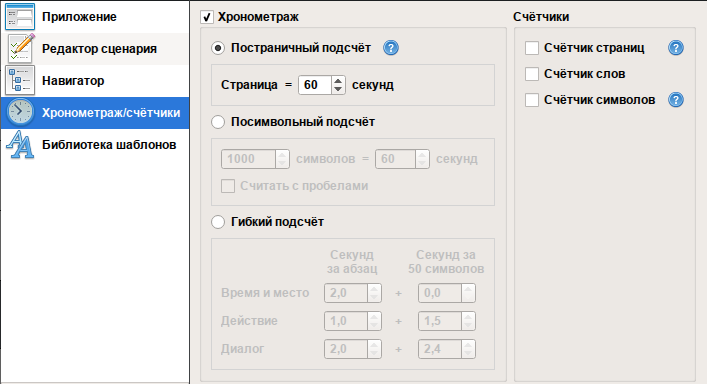707x384 pixels.
Task: Select Постраничный подсчёт radio button
Action: (x=218, y=48)
